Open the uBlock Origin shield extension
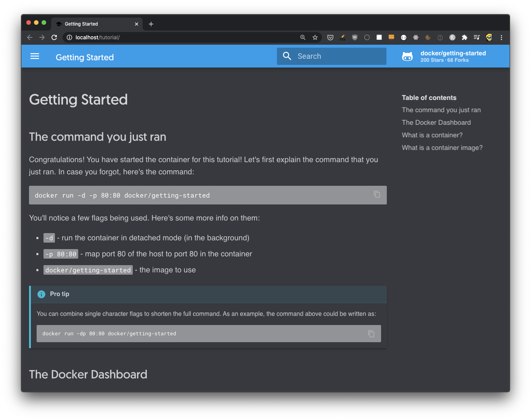This screenshot has height=420, width=531. pyautogui.click(x=355, y=37)
